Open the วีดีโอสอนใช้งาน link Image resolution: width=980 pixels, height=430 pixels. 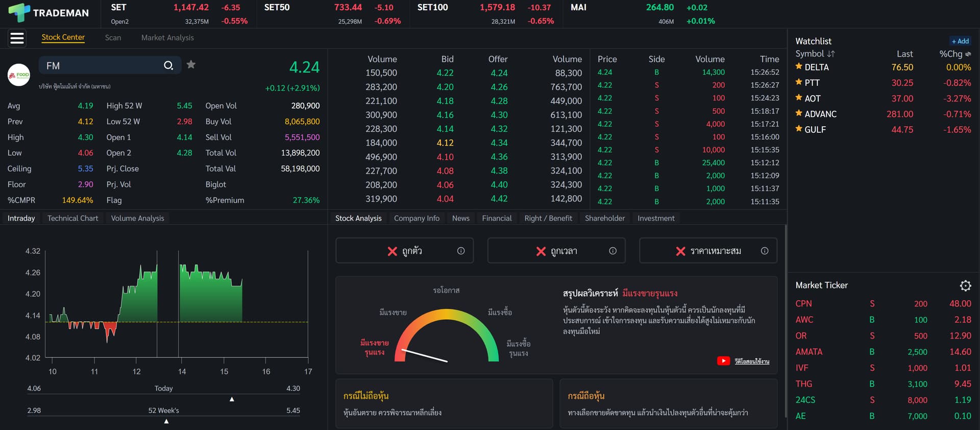coord(752,361)
